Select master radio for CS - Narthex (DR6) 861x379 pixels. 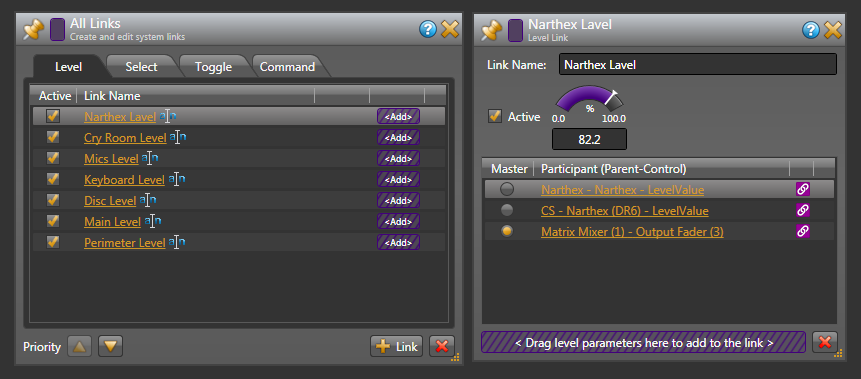(x=507, y=210)
